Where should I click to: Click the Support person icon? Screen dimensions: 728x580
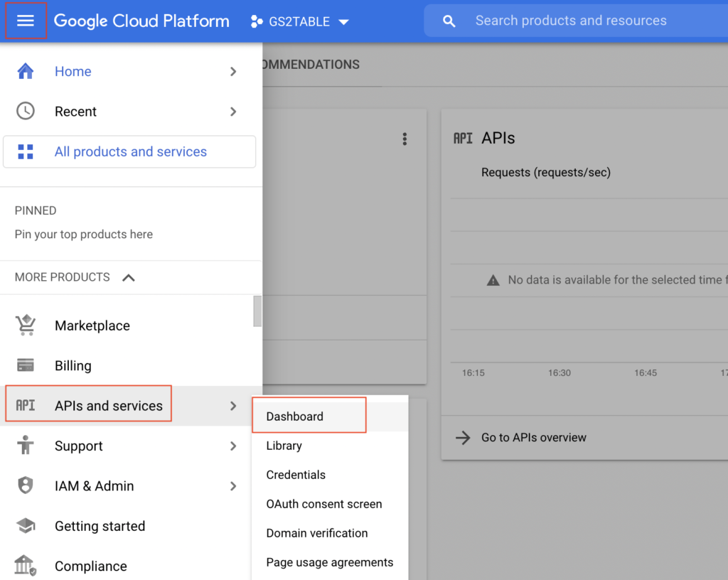[26, 445]
